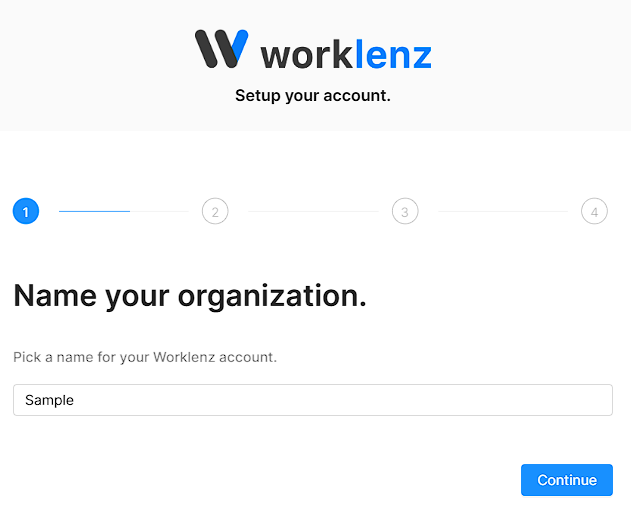Click the blue progress segment after step 1
Image resolution: width=631 pixels, height=512 pixels.
(x=94, y=211)
